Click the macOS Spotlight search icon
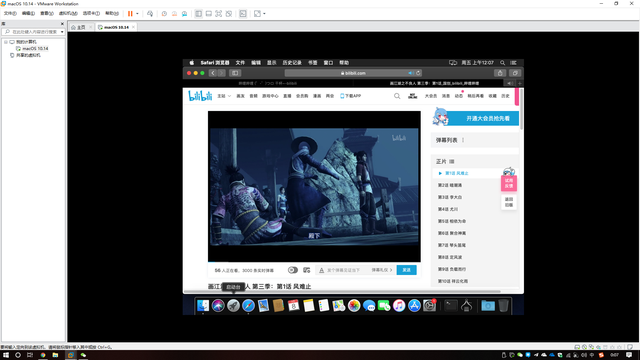This screenshot has height=360, width=640. tap(502, 63)
